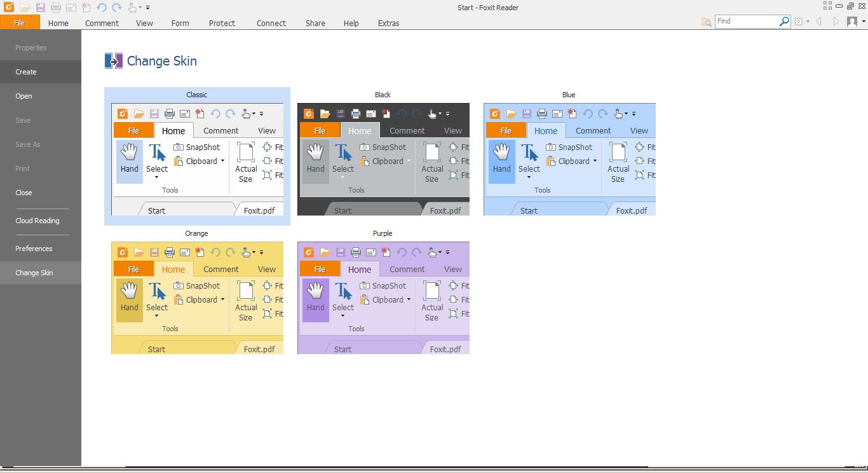Click the search settings gear icon
This screenshot has width=868, height=473.
tap(799, 21)
